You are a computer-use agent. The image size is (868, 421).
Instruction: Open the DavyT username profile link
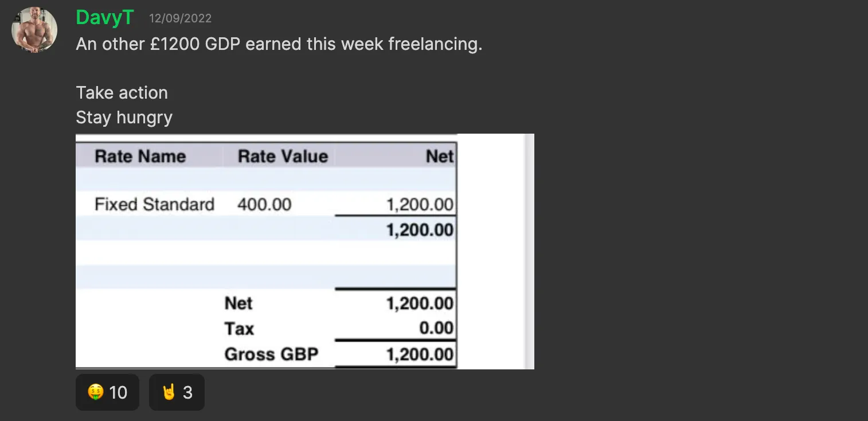pos(104,18)
